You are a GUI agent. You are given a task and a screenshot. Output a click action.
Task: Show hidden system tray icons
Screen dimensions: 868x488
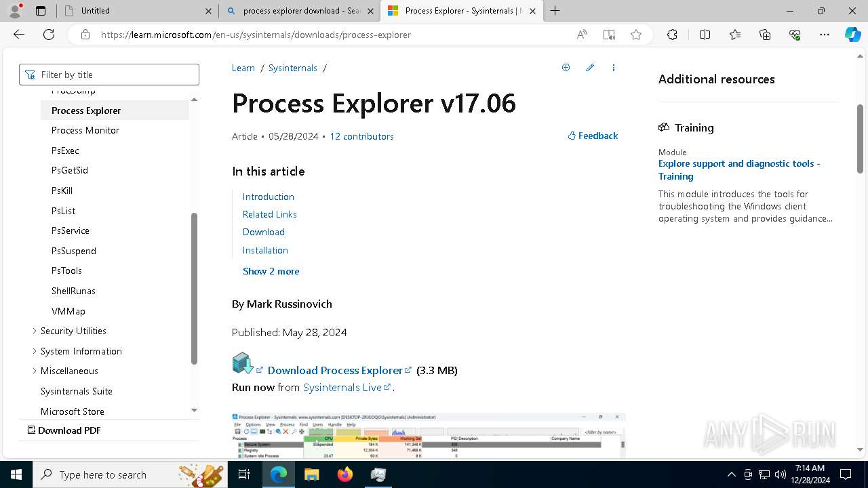pos(731,474)
